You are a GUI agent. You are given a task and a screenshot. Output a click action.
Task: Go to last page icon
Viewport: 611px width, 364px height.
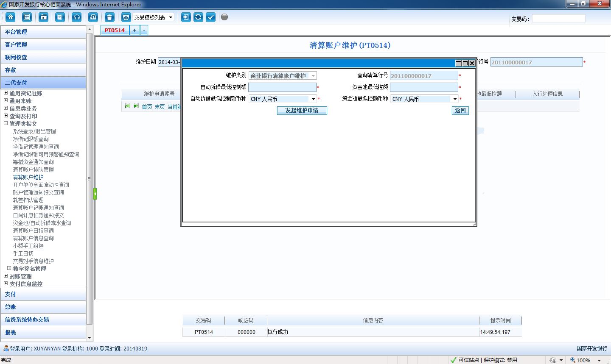pos(136,106)
